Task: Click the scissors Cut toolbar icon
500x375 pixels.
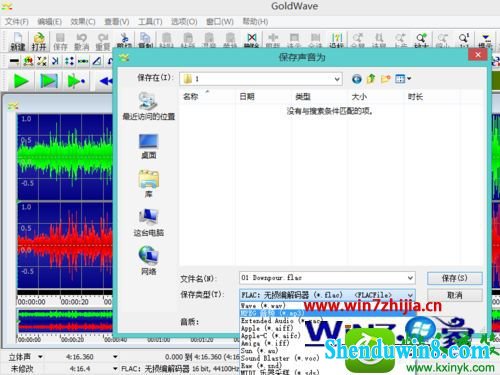Action: coord(124,39)
